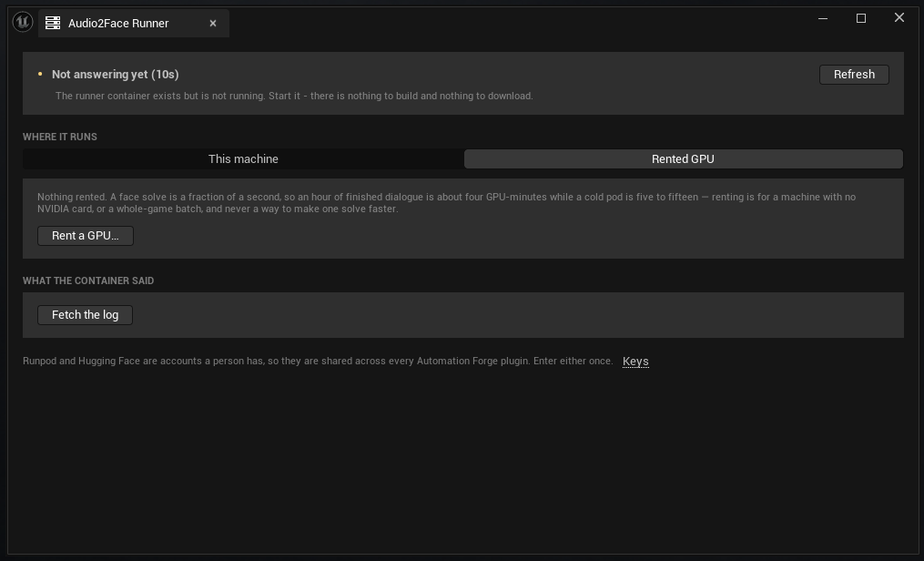Select the Audio2Face Runner tab
The height and width of the screenshot is (561, 924).
pos(134,23)
